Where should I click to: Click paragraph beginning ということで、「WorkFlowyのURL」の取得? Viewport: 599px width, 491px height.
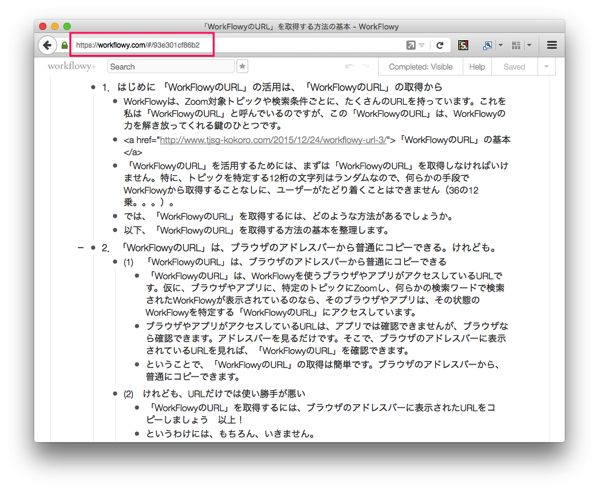(x=323, y=371)
